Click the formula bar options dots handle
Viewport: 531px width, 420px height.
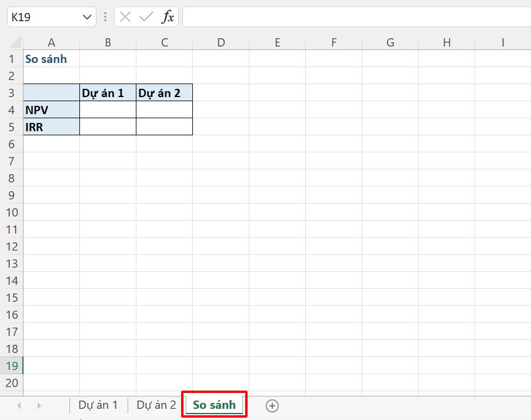coord(105,17)
